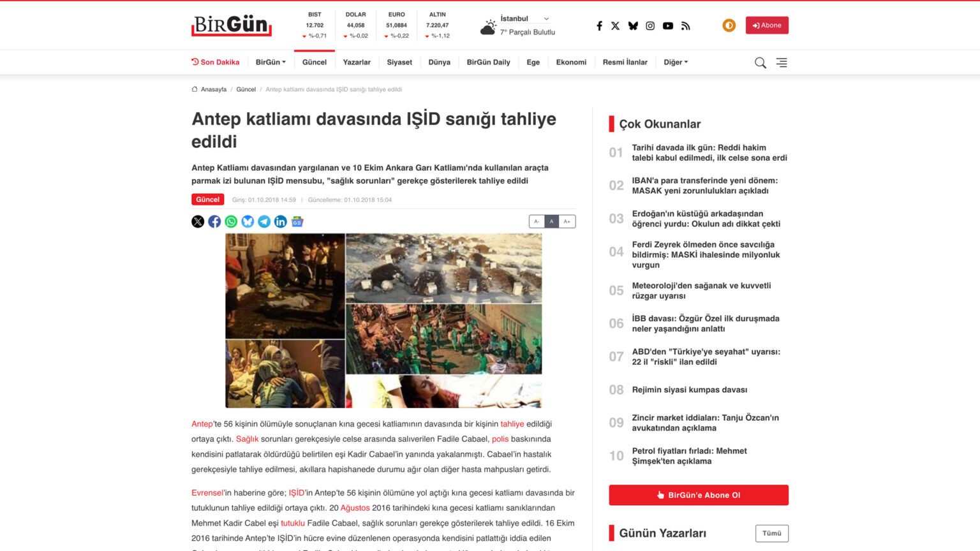Image resolution: width=980 pixels, height=551 pixels.
Task: Share article via WhatsApp icon
Action: point(231,221)
